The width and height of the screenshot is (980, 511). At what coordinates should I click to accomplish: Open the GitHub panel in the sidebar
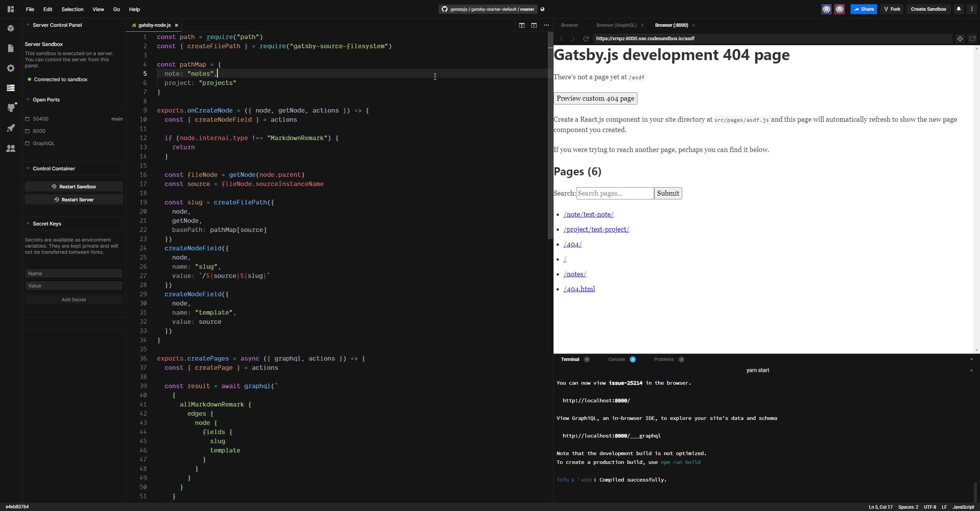10,108
